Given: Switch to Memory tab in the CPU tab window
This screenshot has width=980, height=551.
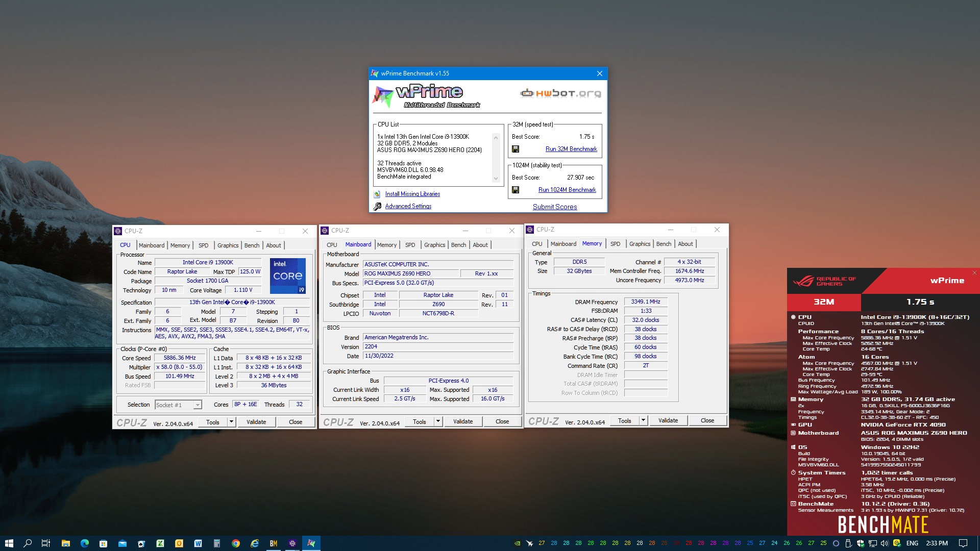Looking at the screenshot, I should pyautogui.click(x=180, y=245).
